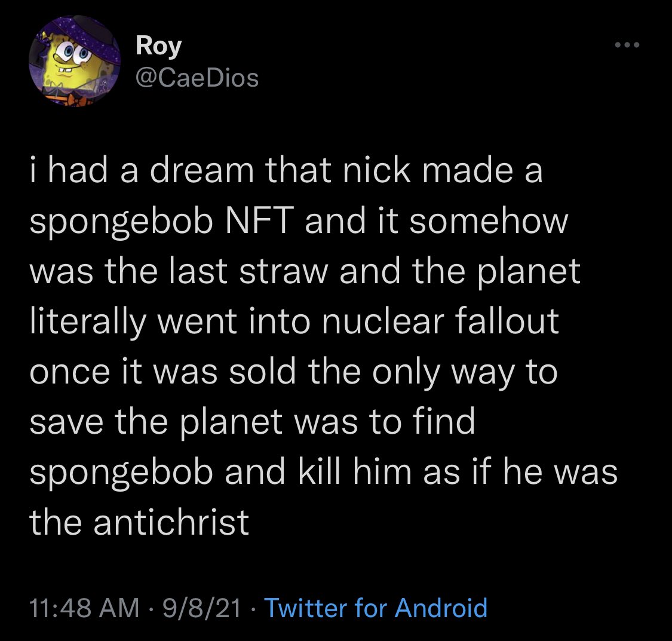Select the words nuclear fallout
Image resolution: width=672 pixels, height=641 pixels.
[x=440, y=321]
